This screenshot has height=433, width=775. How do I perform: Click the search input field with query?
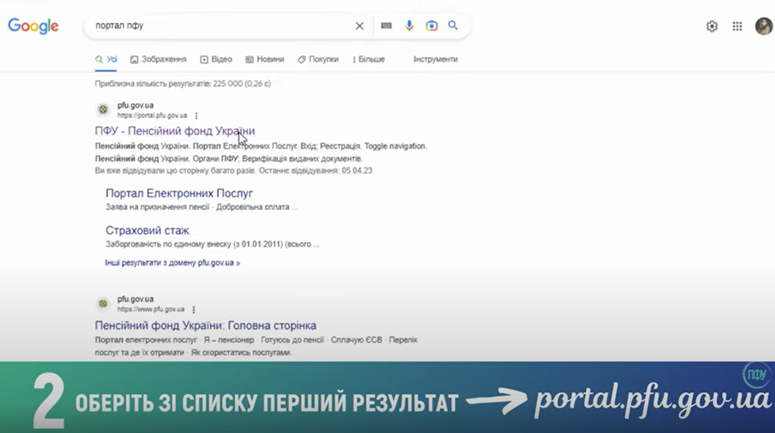click(x=220, y=26)
